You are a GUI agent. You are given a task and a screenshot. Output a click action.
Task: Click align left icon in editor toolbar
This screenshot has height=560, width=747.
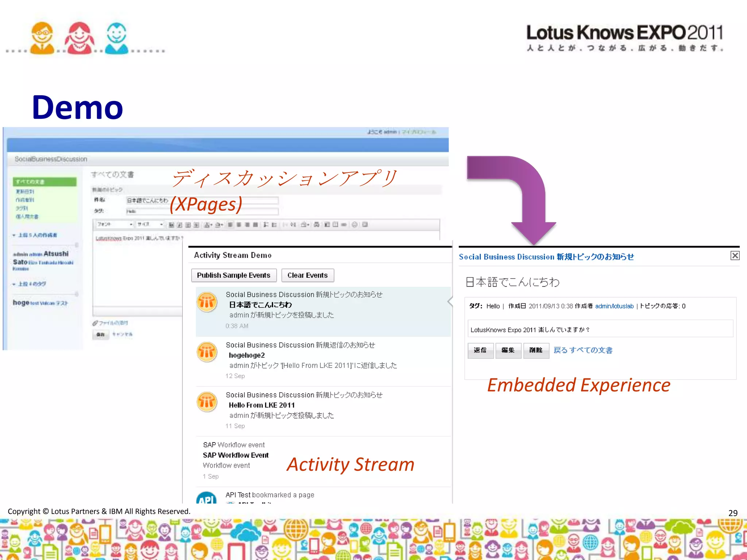pyautogui.click(x=231, y=225)
